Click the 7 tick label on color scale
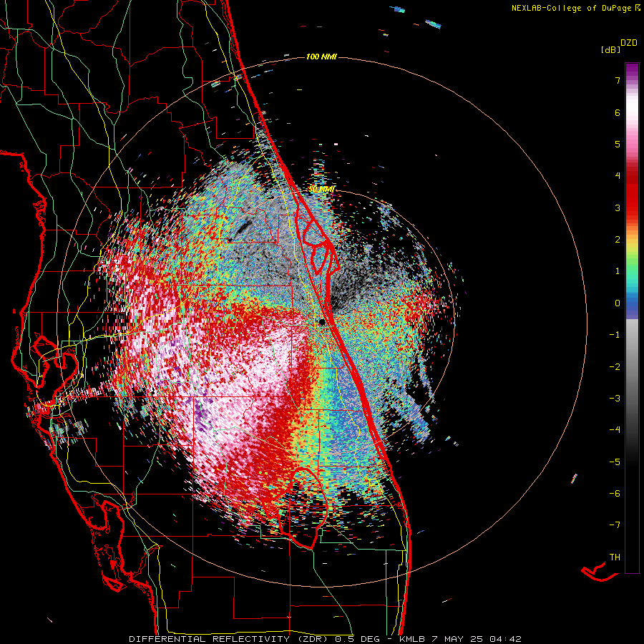The image size is (644, 644). pyautogui.click(x=618, y=80)
